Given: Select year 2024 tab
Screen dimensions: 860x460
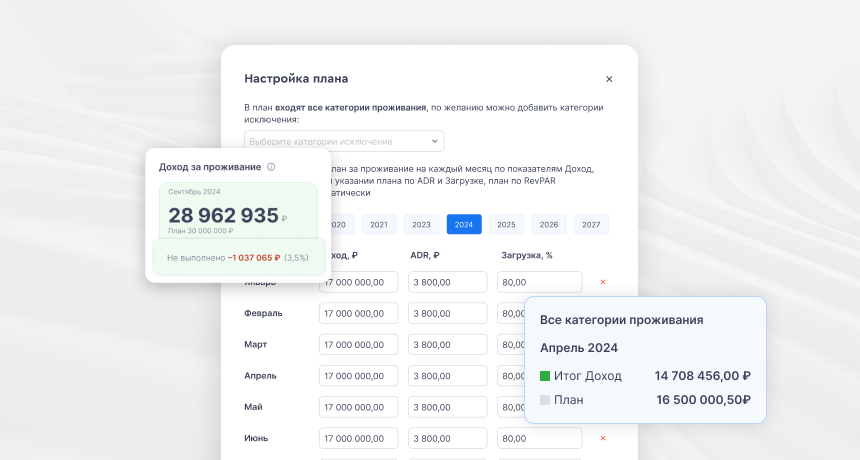Looking at the screenshot, I should (x=464, y=224).
